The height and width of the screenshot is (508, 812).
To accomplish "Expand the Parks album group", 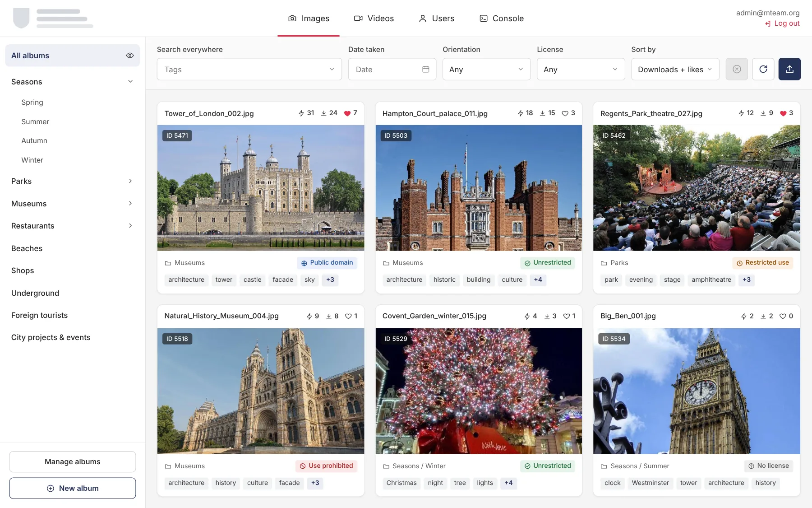I will tap(130, 181).
